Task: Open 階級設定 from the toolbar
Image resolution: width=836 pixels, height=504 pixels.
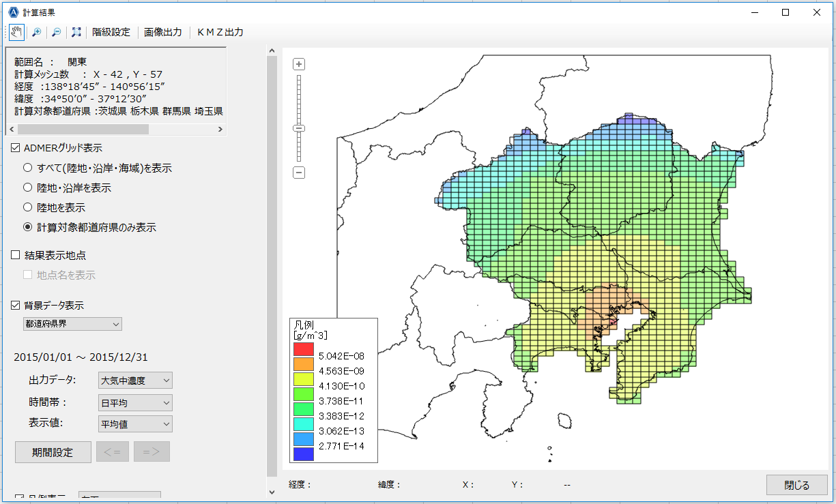Action: pyautogui.click(x=111, y=32)
